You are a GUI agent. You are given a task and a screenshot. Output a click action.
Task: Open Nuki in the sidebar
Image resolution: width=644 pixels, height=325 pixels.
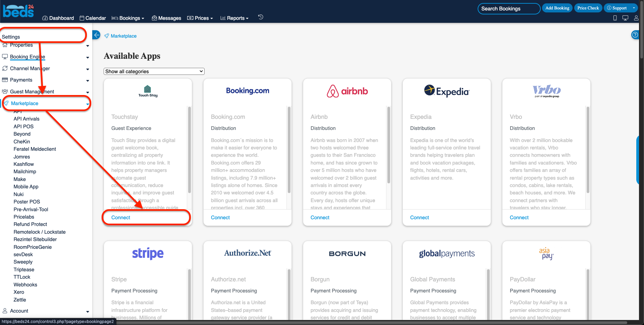[18, 194]
